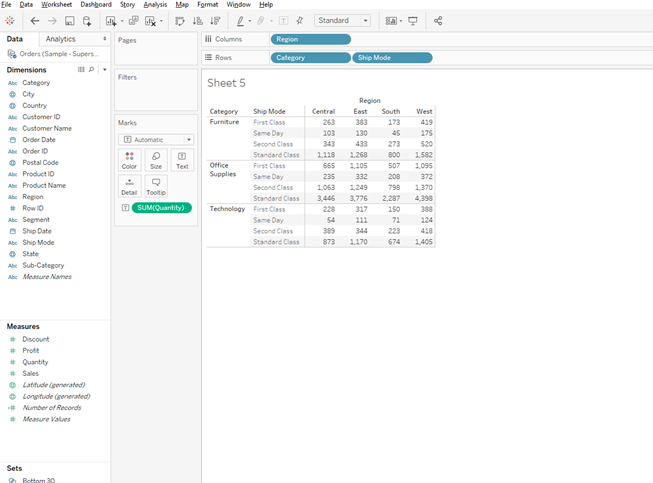Image resolution: width=653 pixels, height=483 pixels.
Task: Swap rows and columns icon
Action: pos(179,21)
